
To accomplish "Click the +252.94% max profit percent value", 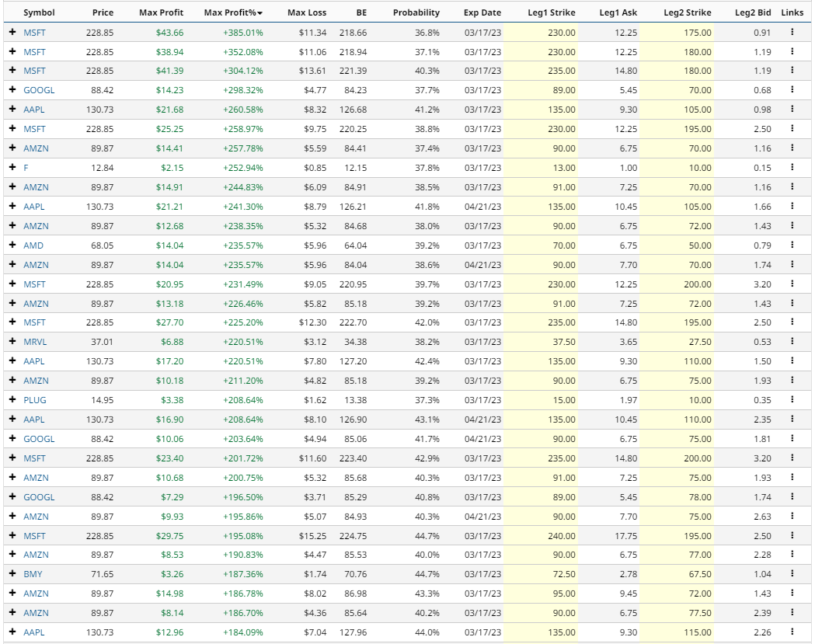I will (x=242, y=167).
